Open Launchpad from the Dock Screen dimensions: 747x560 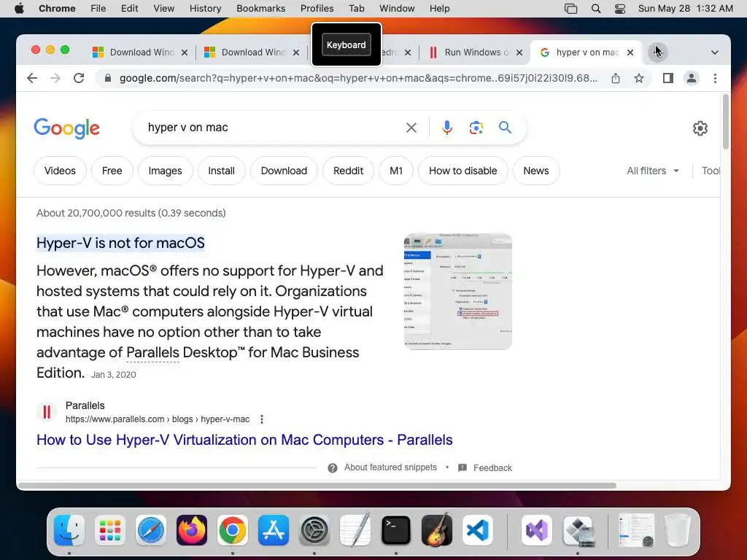pyautogui.click(x=110, y=530)
